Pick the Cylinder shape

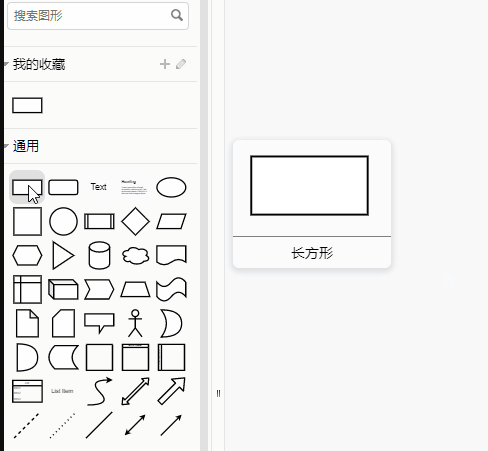point(99,256)
